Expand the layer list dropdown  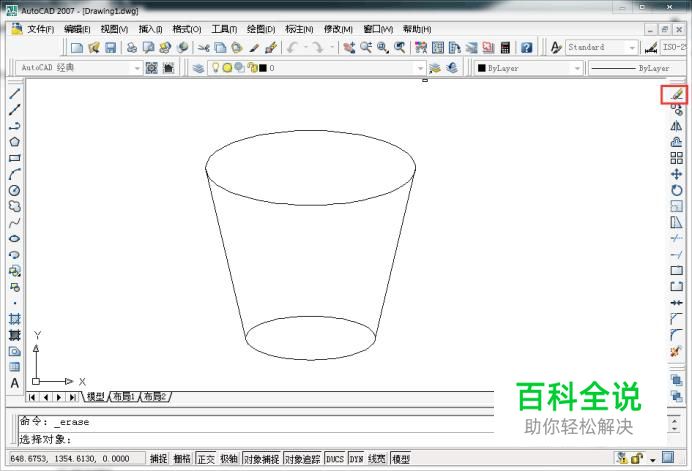[420, 68]
